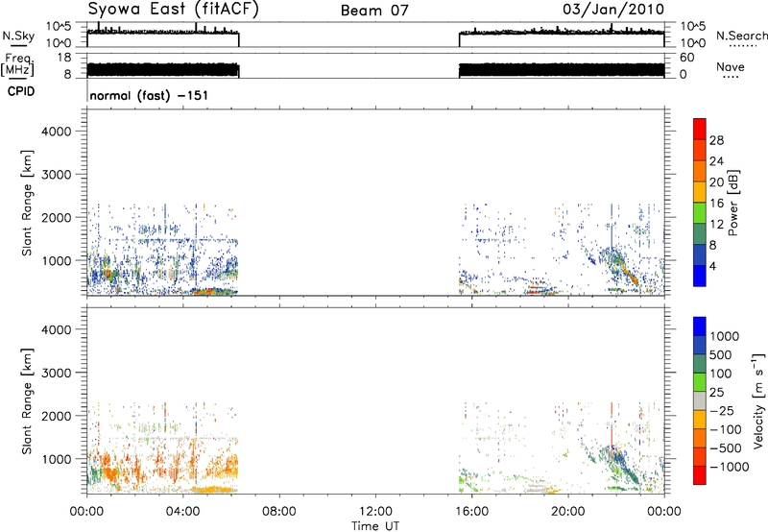
Task: Click the yellow segment of Velocity color bar
Action: pos(700,420)
